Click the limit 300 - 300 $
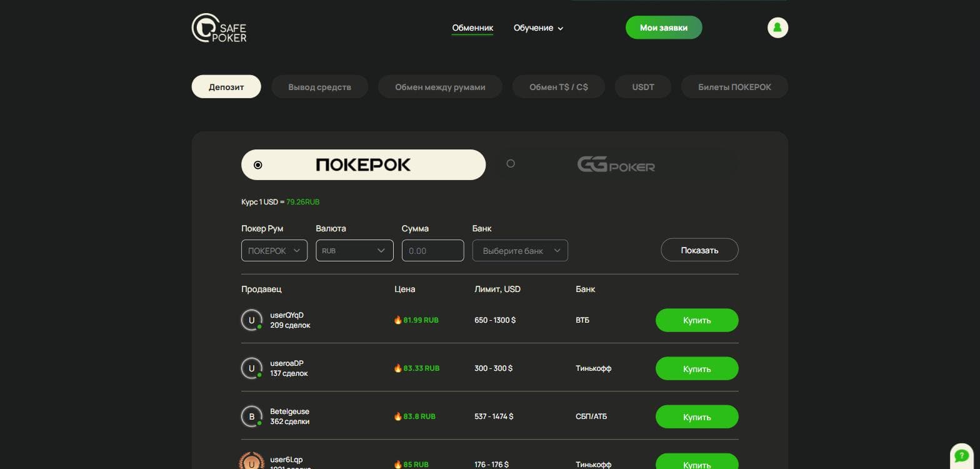Screen dimensions: 980x469 tap(493, 368)
